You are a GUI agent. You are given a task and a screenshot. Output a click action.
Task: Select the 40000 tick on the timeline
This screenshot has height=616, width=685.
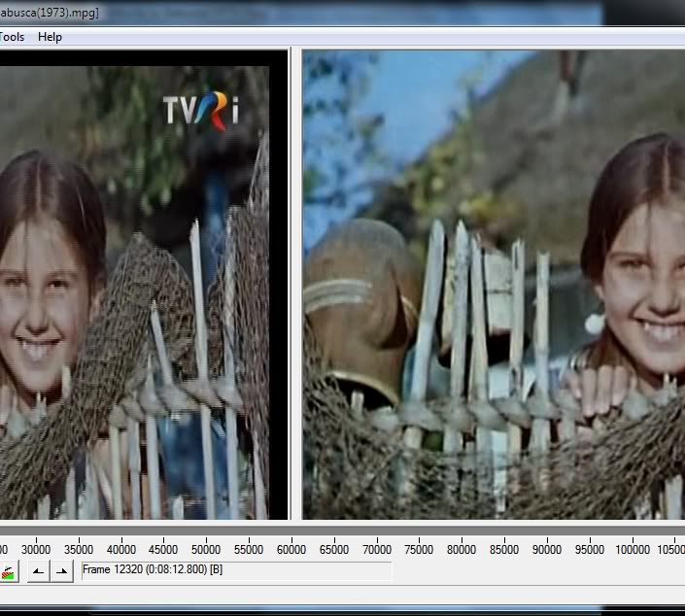pyautogui.click(x=121, y=549)
